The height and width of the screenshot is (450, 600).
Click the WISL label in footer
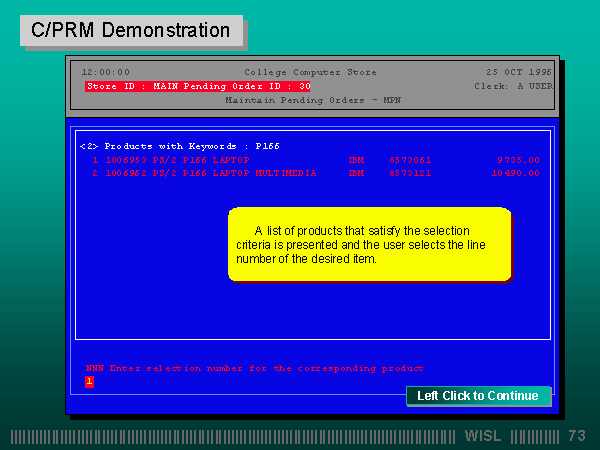pos(485,437)
